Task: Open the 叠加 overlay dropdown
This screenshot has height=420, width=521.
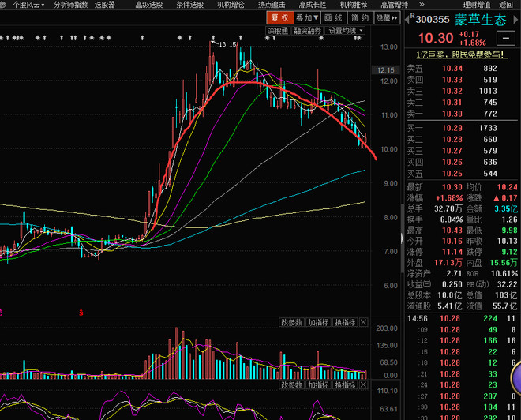Action: pyautogui.click(x=307, y=17)
